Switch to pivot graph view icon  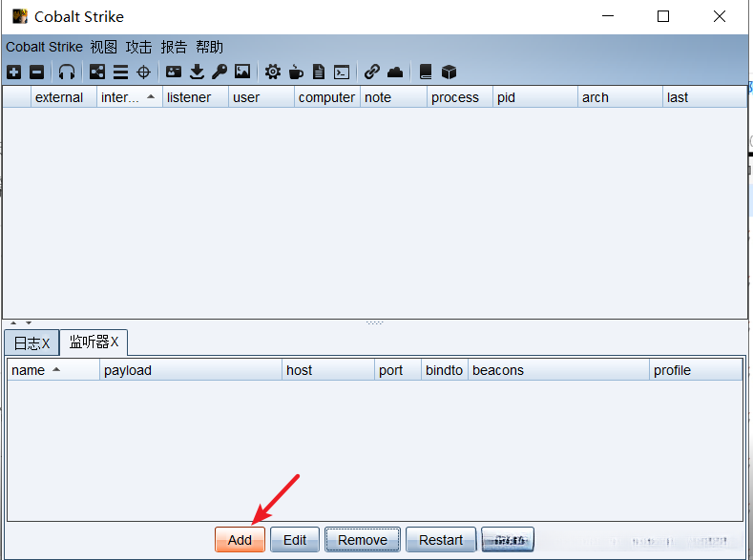(97, 73)
